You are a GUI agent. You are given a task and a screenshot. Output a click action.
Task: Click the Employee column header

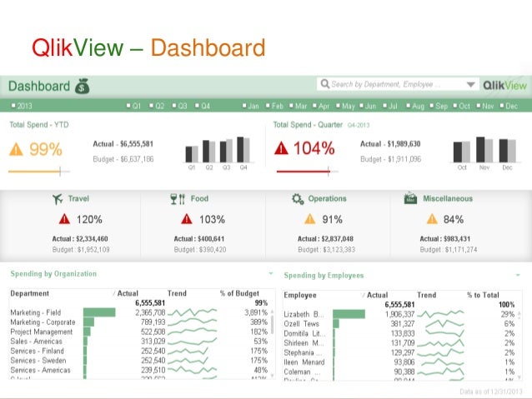click(x=300, y=295)
